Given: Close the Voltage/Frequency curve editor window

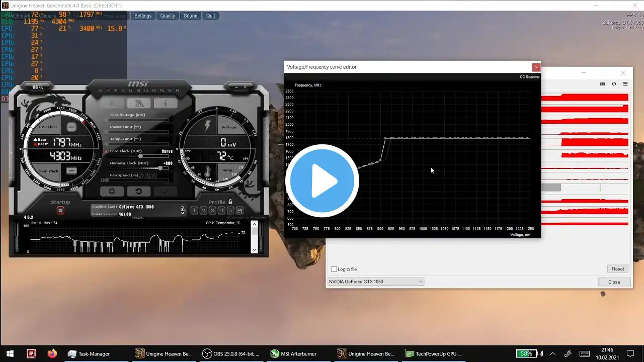Looking at the screenshot, I should point(536,67).
